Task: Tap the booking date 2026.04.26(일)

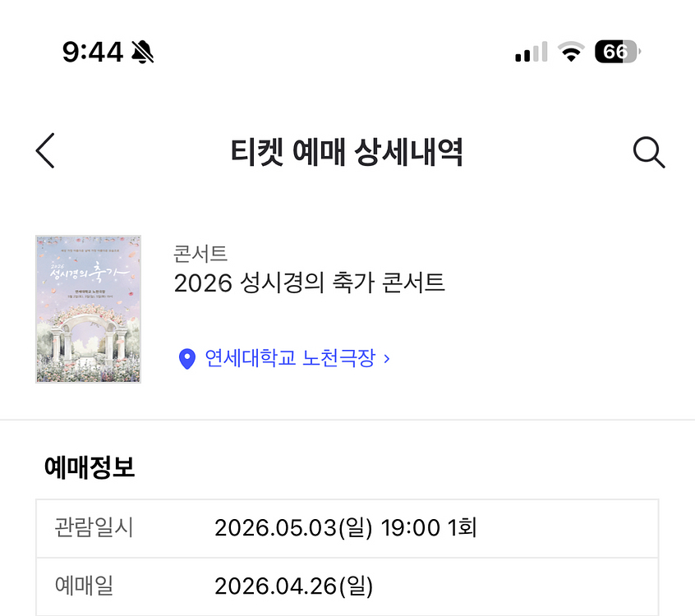Action: click(x=293, y=586)
